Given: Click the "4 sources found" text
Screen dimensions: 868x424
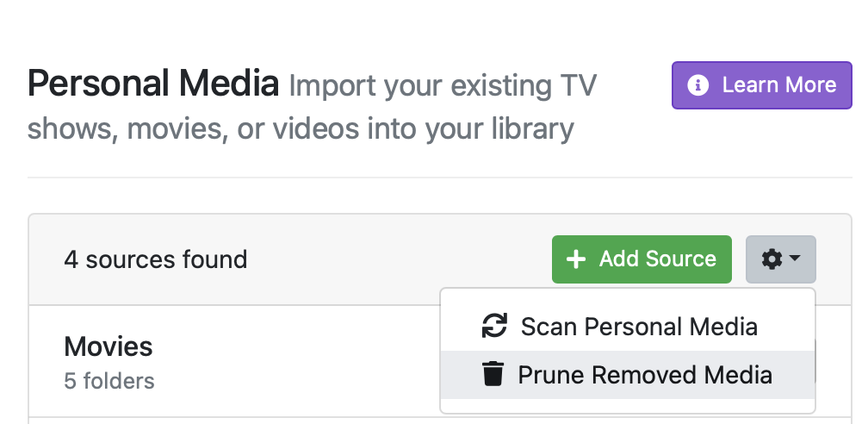Looking at the screenshot, I should (155, 259).
